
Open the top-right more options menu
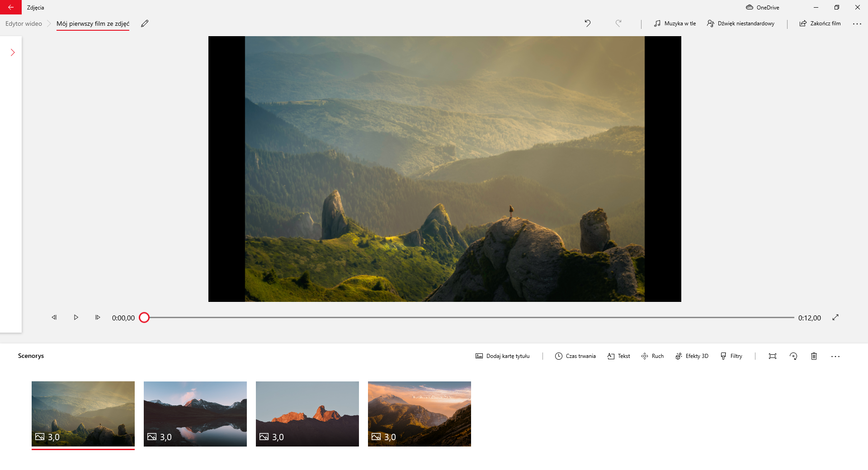pyautogui.click(x=857, y=23)
